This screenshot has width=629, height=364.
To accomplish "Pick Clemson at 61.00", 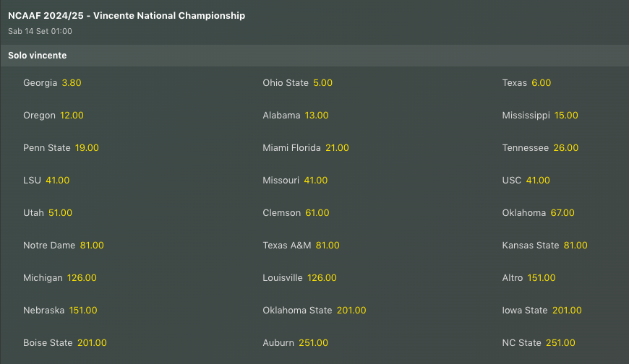I will pos(317,213).
